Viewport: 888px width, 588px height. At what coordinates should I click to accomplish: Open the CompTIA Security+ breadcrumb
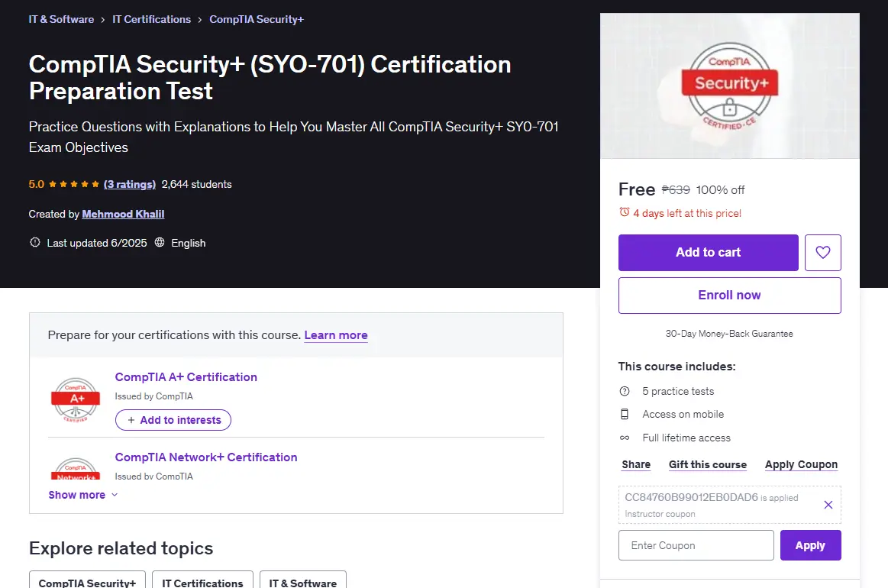tap(257, 19)
